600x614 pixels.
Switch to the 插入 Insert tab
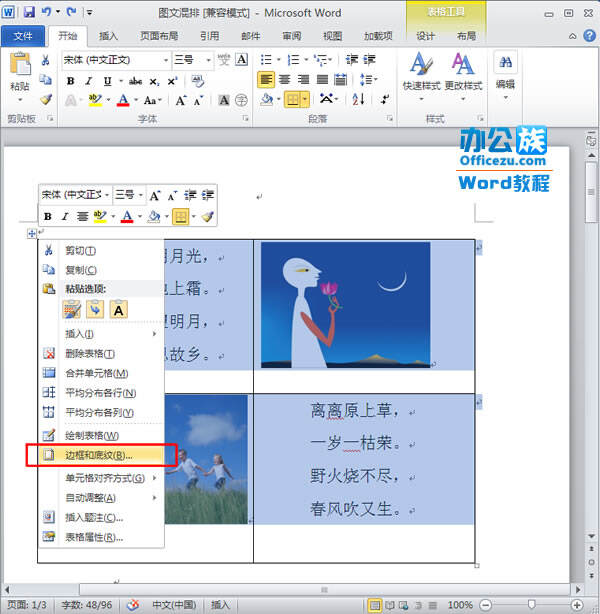tap(108, 36)
